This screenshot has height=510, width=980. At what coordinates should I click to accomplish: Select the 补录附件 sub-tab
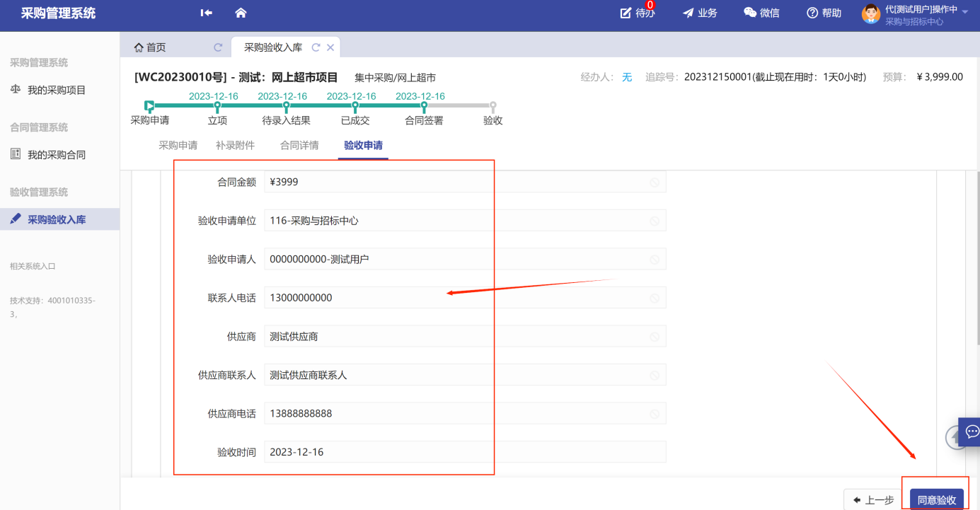pyautogui.click(x=235, y=146)
